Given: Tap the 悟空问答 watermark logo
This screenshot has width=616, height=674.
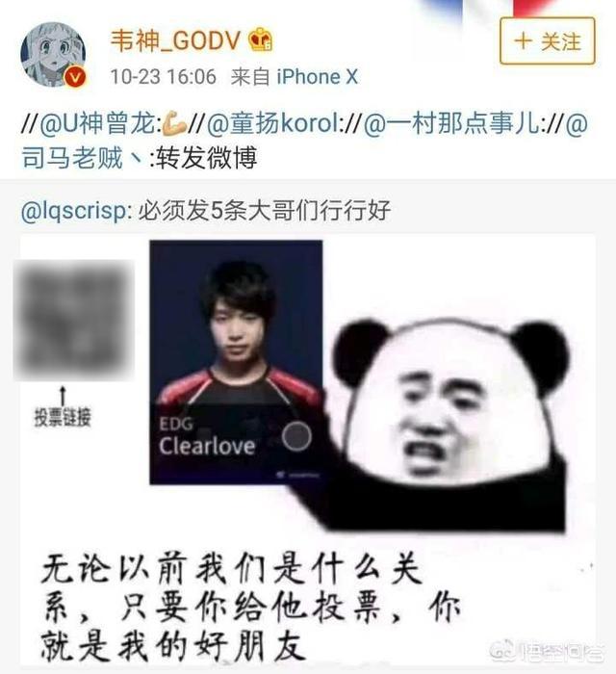Looking at the screenshot, I should pyautogui.click(x=548, y=652).
